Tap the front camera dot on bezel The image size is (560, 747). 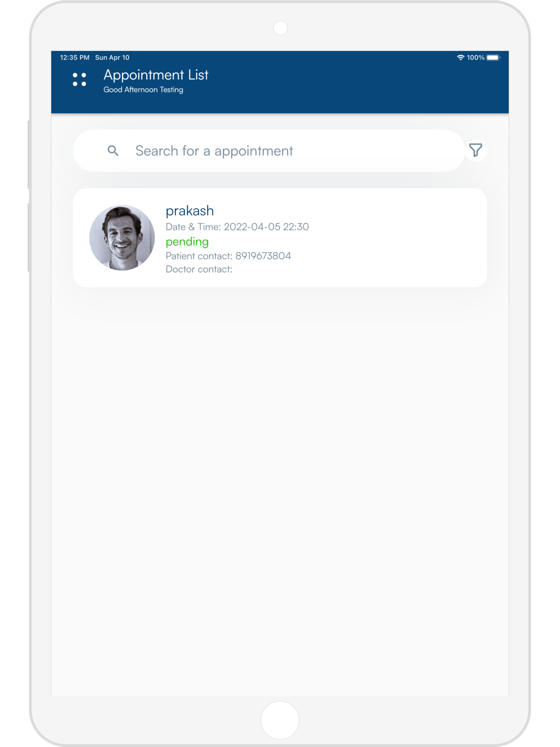[x=281, y=28]
